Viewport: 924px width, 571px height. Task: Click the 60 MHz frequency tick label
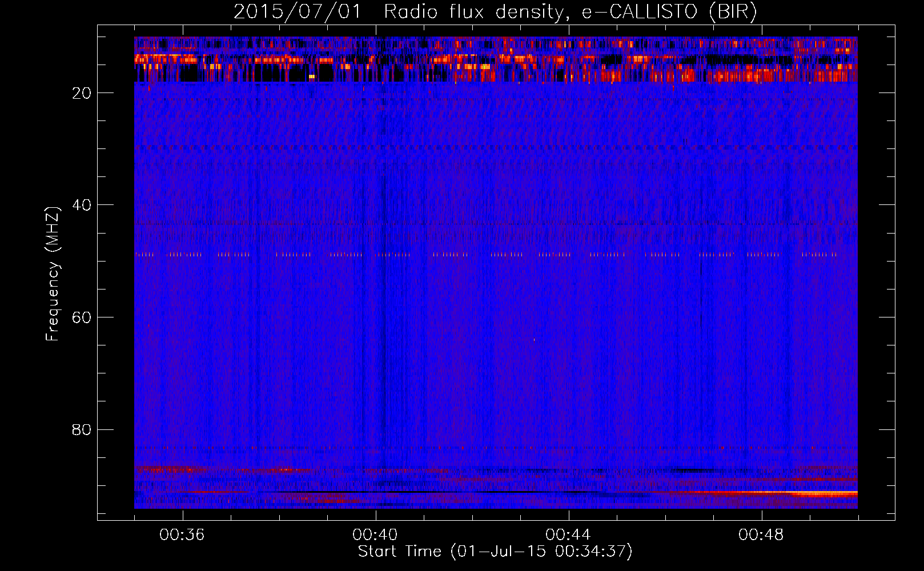click(82, 318)
